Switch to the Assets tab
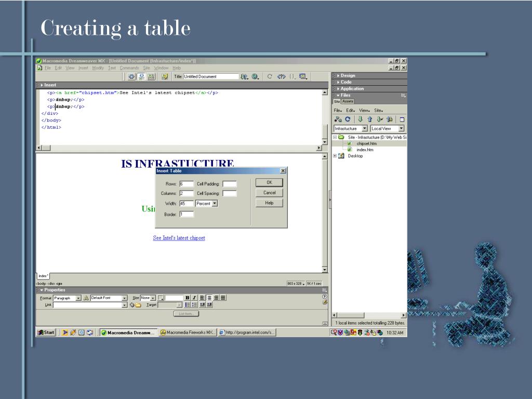 pos(348,101)
